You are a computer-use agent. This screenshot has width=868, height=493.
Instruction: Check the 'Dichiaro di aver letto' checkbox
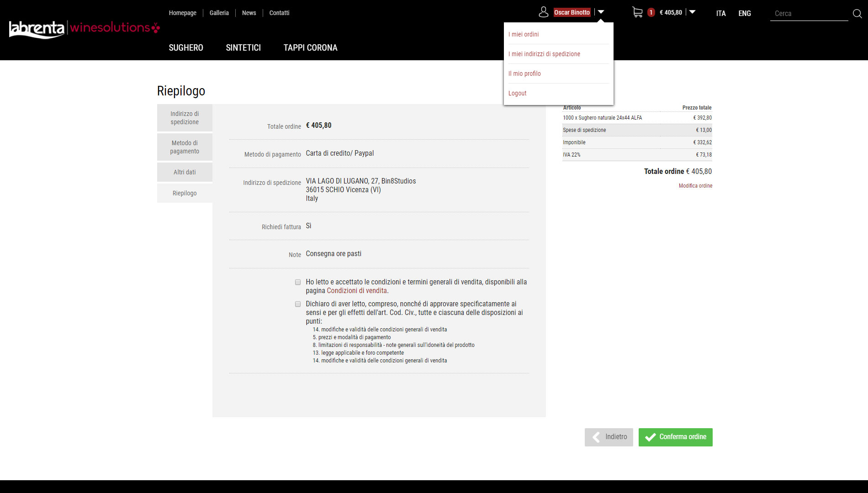[298, 304]
